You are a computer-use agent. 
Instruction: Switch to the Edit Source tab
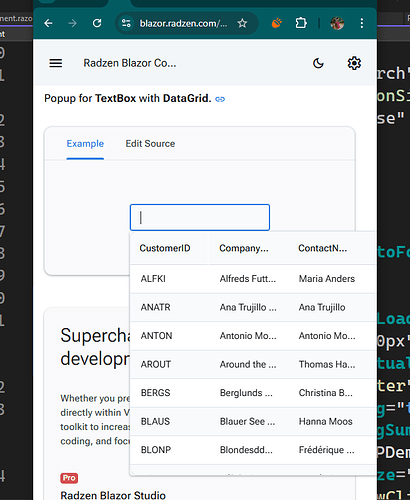[150, 144]
